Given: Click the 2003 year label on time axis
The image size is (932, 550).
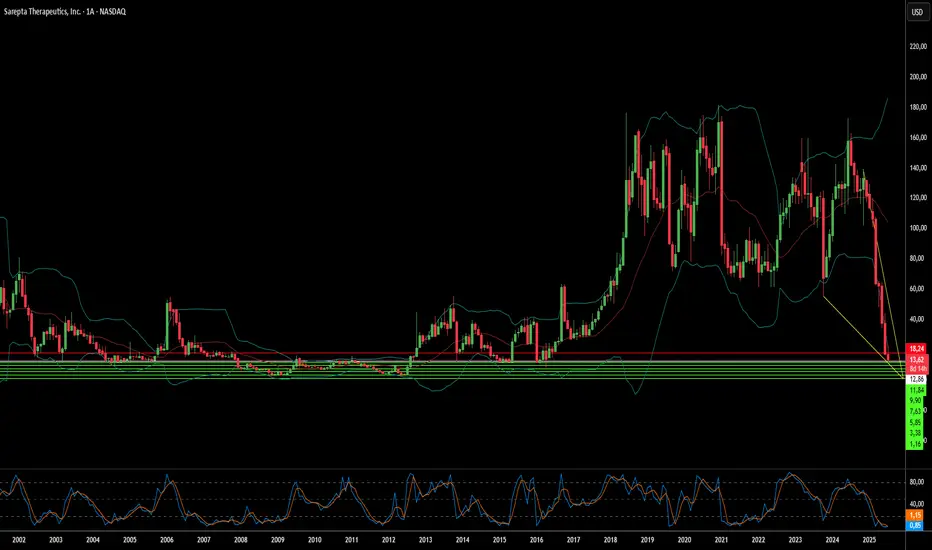Looking at the screenshot, I should 56,540.
